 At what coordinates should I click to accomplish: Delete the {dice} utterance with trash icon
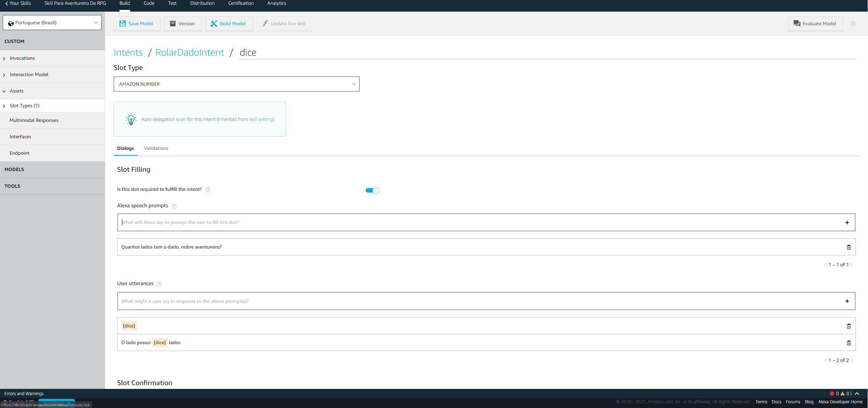coord(849,326)
